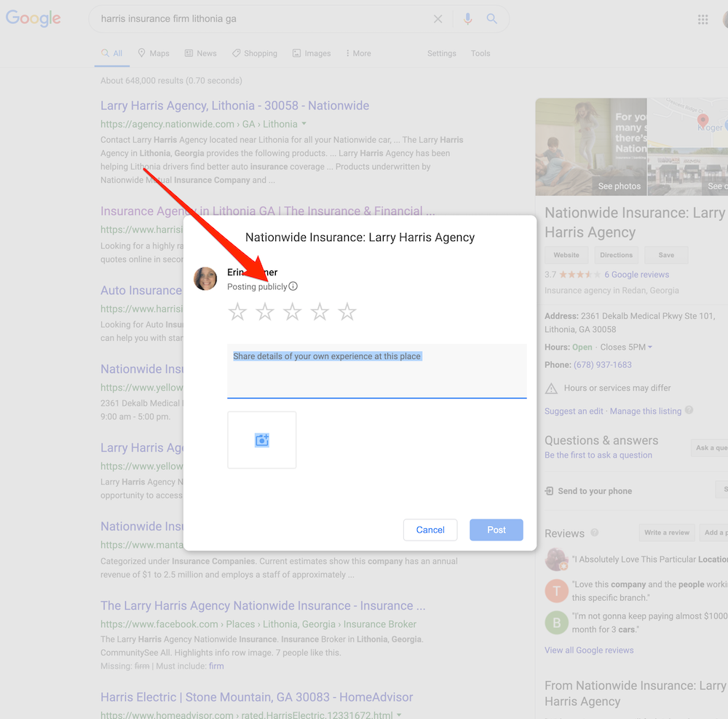Expand the Closes 5PM hours dropdown
The height and width of the screenshot is (719, 728).
click(x=650, y=347)
